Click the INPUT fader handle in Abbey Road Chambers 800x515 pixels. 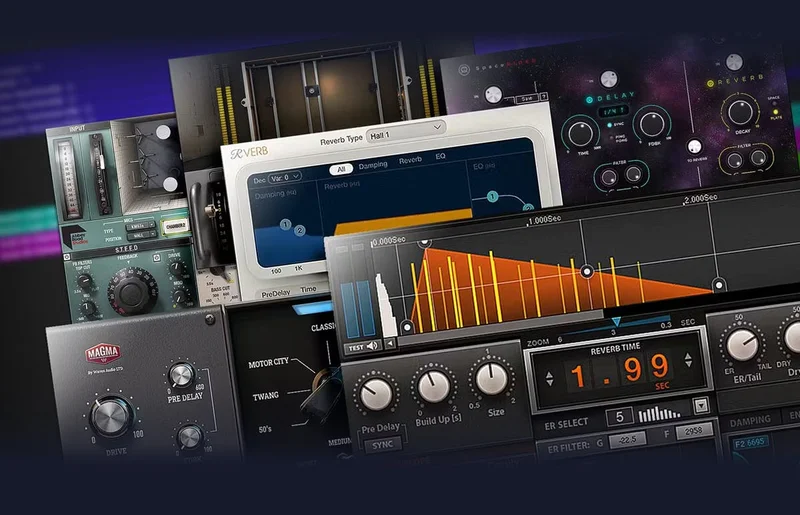pyautogui.click(x=102, y=164)
